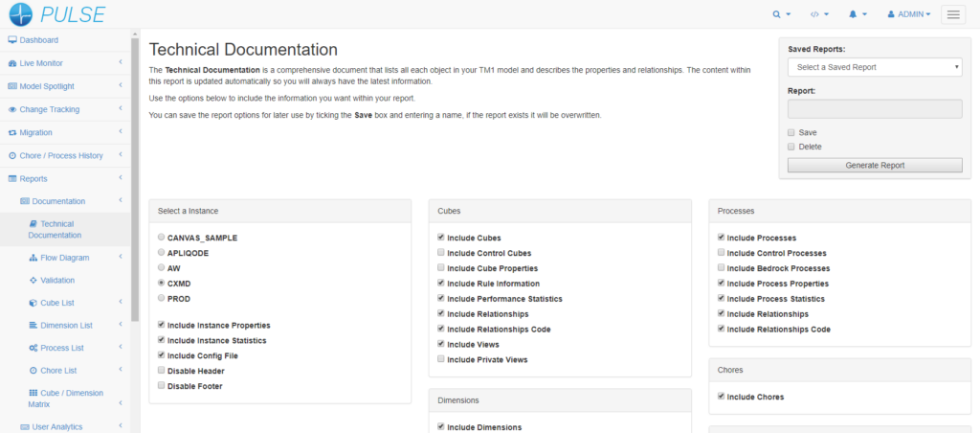
Task: Enable Include Control Cubes checkbox
Action: [440, 253]
